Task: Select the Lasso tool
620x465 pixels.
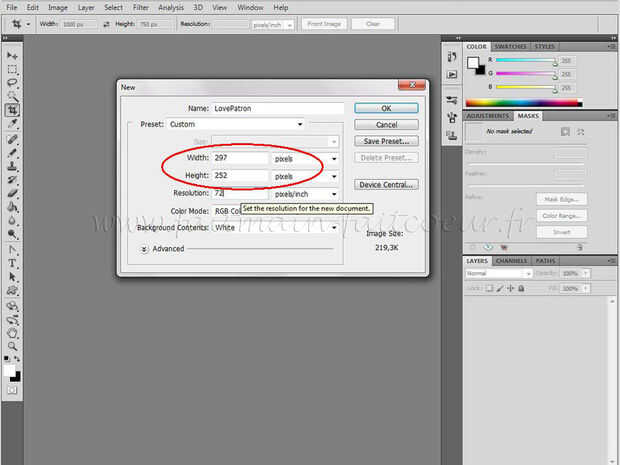Action: 12,83
